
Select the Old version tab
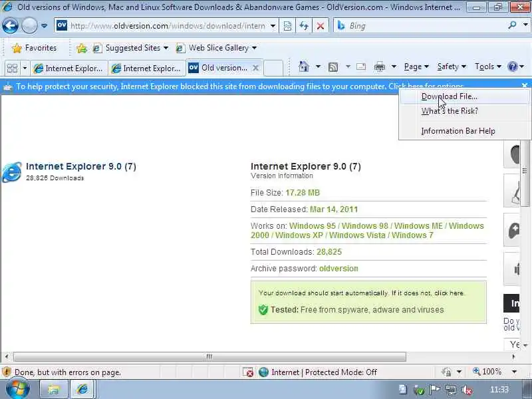tap(219, 68)
